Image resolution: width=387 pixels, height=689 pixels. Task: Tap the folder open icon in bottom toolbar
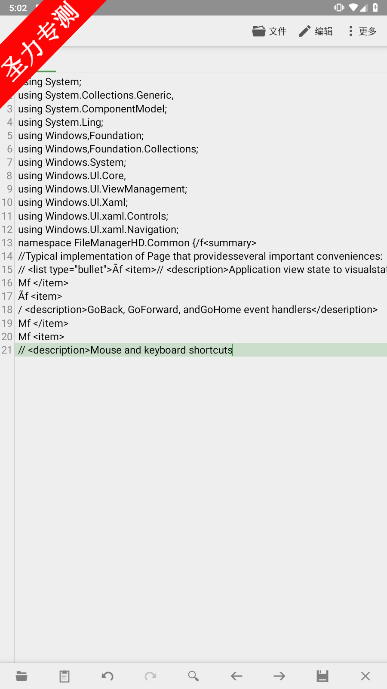click(22, 676)
